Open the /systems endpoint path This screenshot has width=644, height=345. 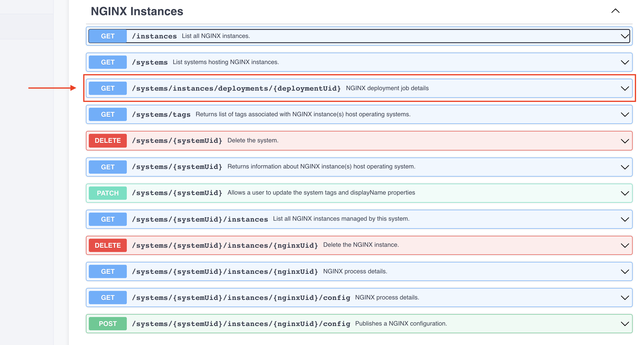pyautogui.click(x=150, y=62)
